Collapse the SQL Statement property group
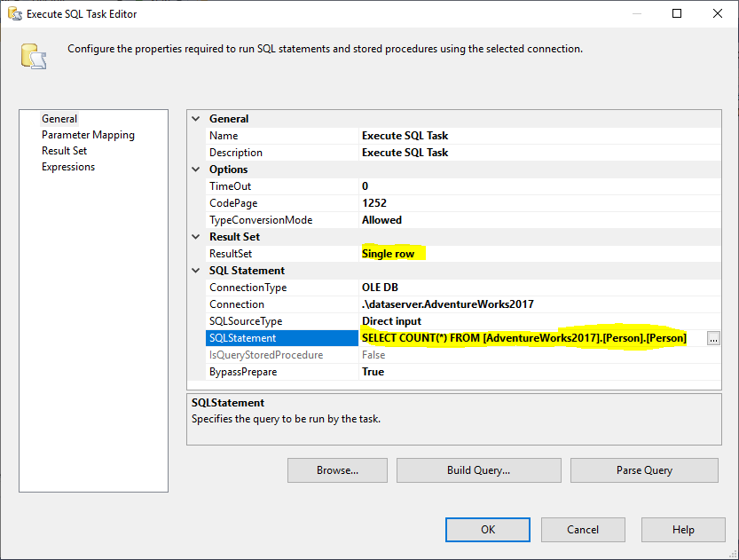This screenshot has width=739, height=560. click(196, 270)
